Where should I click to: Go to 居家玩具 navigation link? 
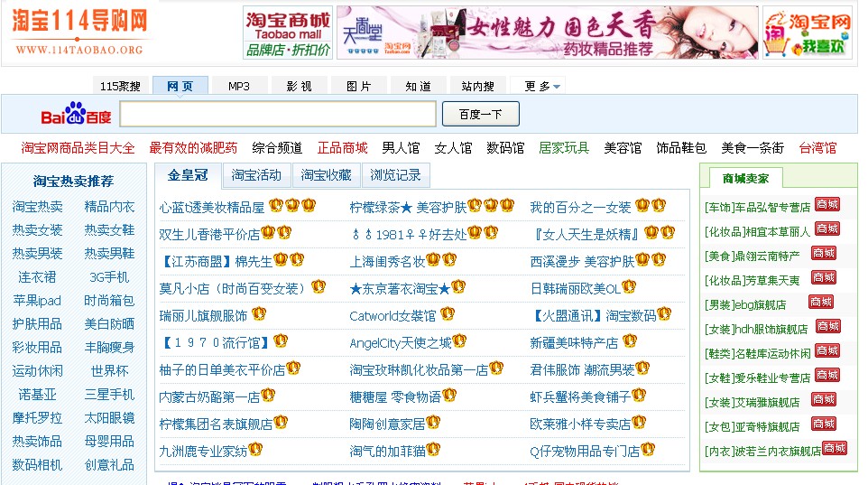pyautogui.click(x=564, y=148)
